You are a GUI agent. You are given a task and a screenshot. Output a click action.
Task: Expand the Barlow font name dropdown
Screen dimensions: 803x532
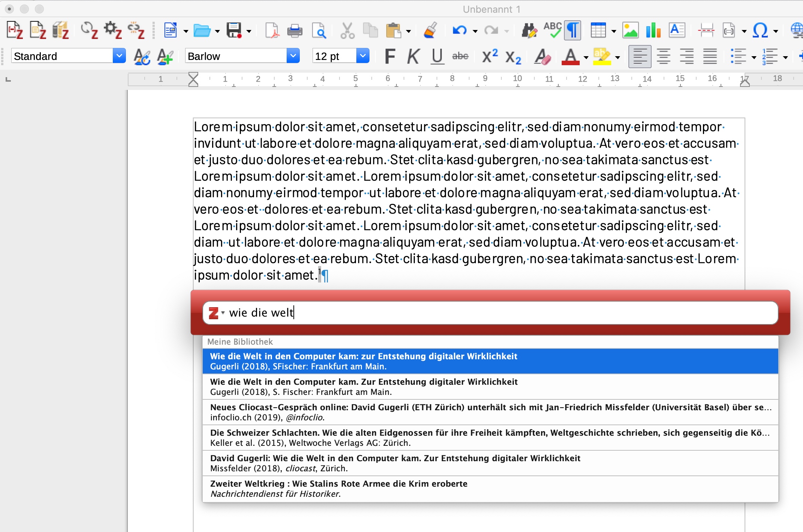293,56
